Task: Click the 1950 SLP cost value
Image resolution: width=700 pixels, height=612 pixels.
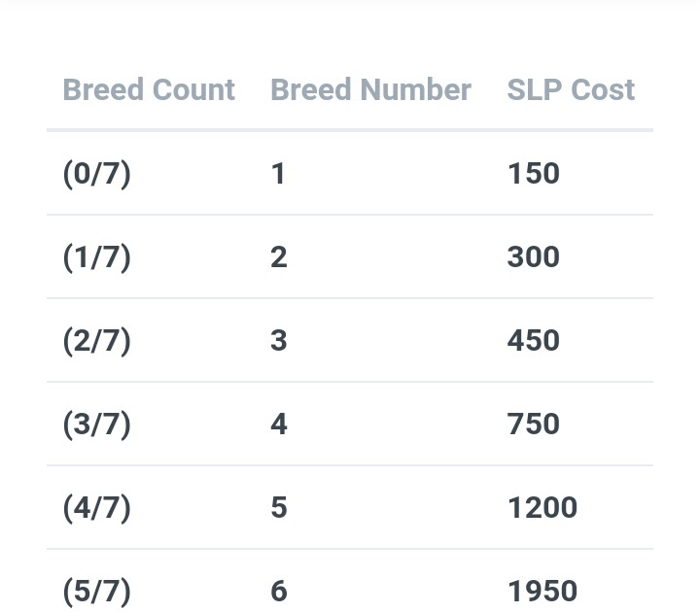Action: pyautogui.click(x=542, y=592)
